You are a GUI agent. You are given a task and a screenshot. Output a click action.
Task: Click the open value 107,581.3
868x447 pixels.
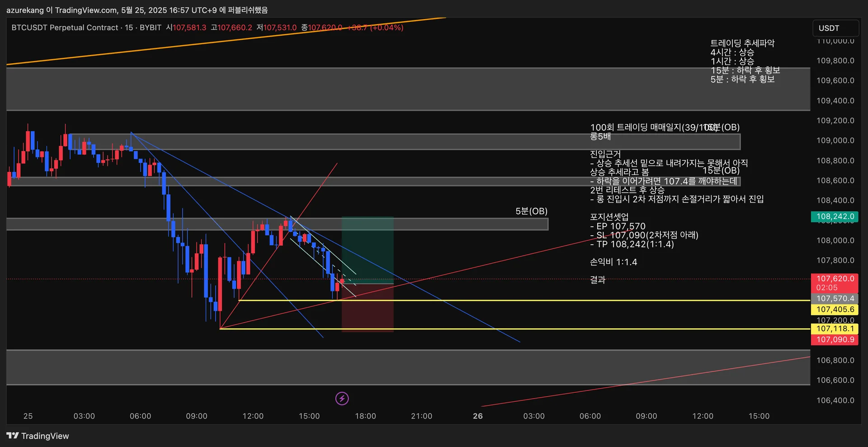[189, 28]
